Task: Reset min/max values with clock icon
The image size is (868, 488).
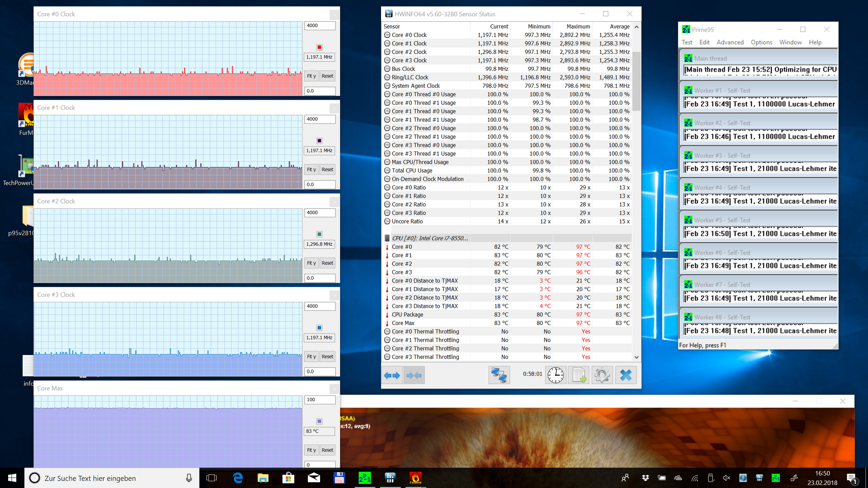Action: point(556,375)
